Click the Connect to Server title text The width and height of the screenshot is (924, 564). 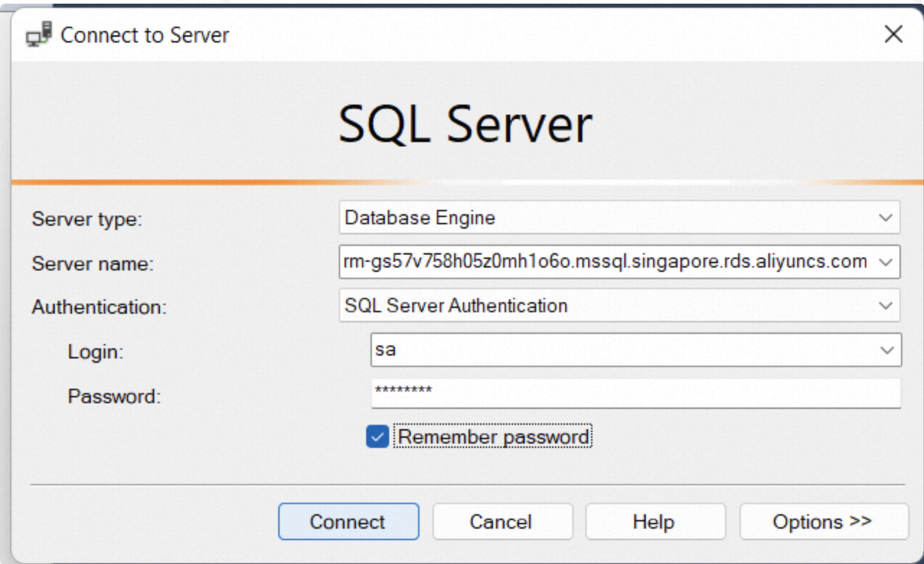(x=145, y=35)
